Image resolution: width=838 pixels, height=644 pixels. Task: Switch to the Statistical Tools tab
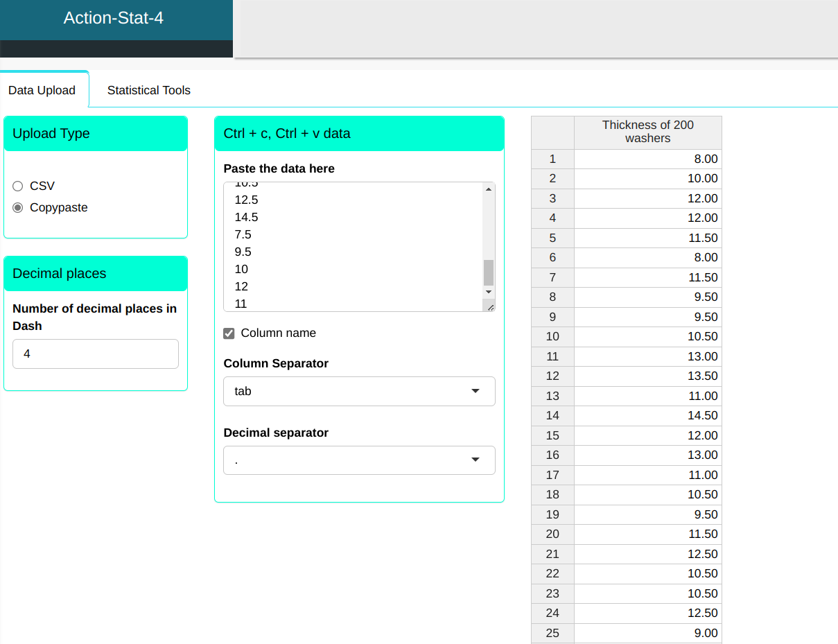tap(148, 90)
